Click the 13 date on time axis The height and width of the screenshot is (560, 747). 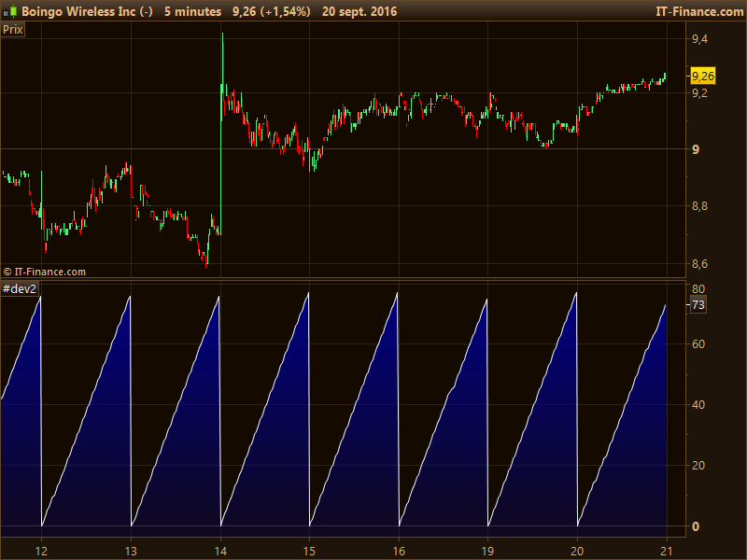(131, 551)
